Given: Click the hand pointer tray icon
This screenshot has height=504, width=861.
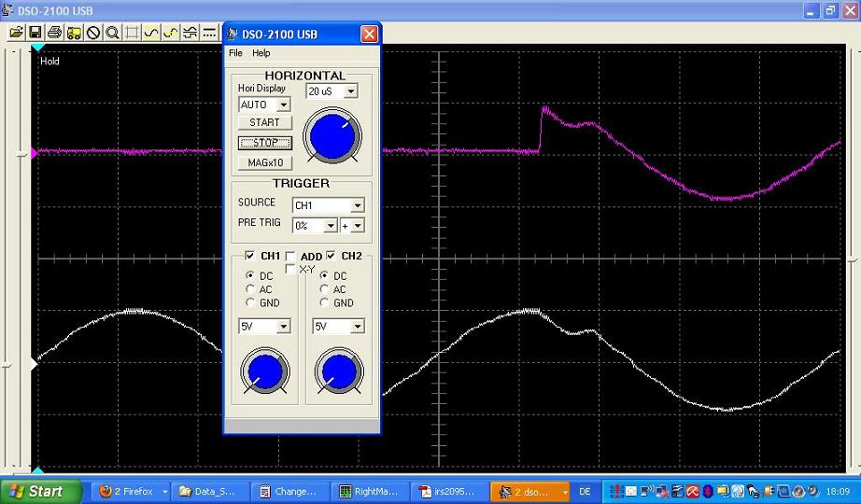Looking at the screenshot, I should 753,491.
